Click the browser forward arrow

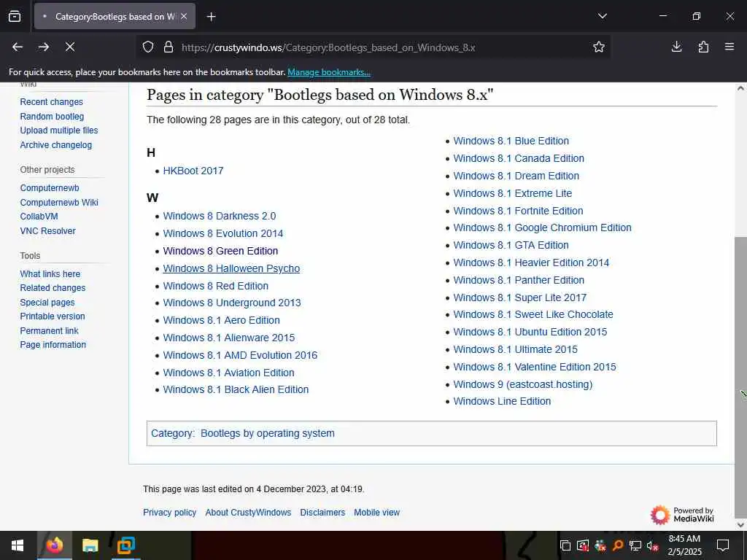pos(43,47)
